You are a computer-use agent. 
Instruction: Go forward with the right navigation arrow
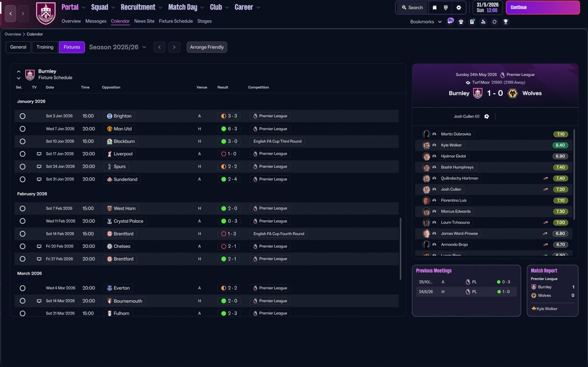pos(23,13)
